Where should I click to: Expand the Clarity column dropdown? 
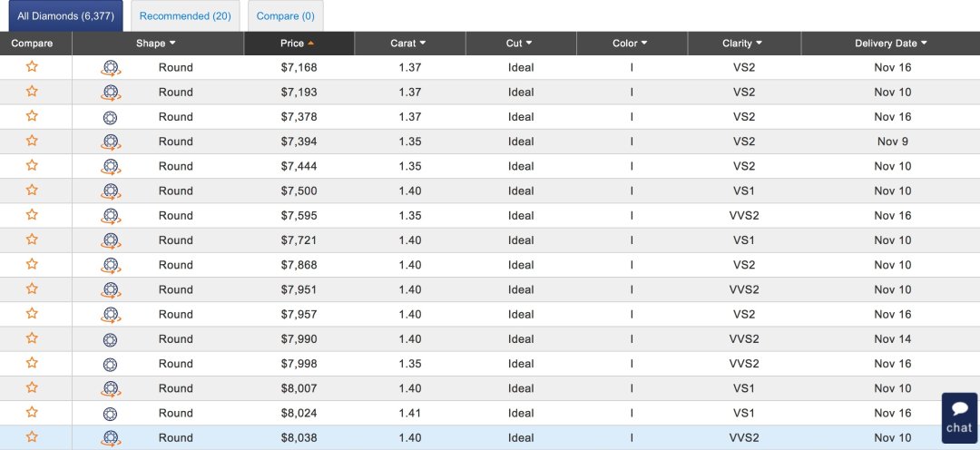[743, 44]
